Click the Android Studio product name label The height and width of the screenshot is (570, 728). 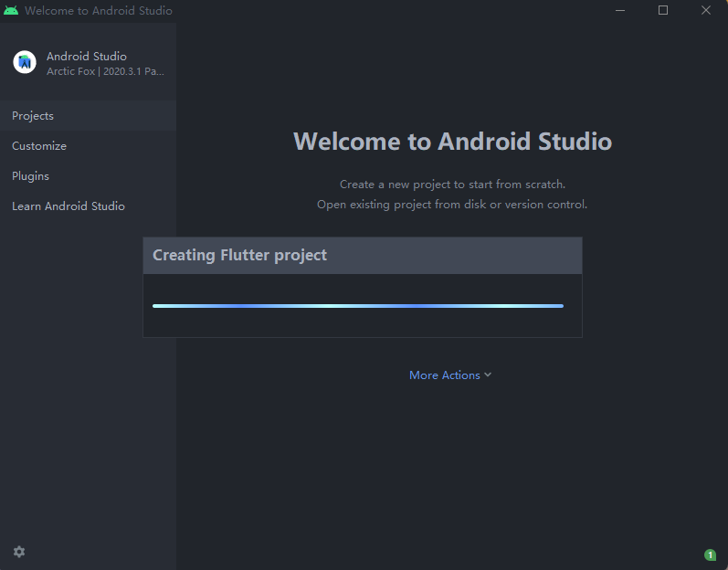coord(87,56)
